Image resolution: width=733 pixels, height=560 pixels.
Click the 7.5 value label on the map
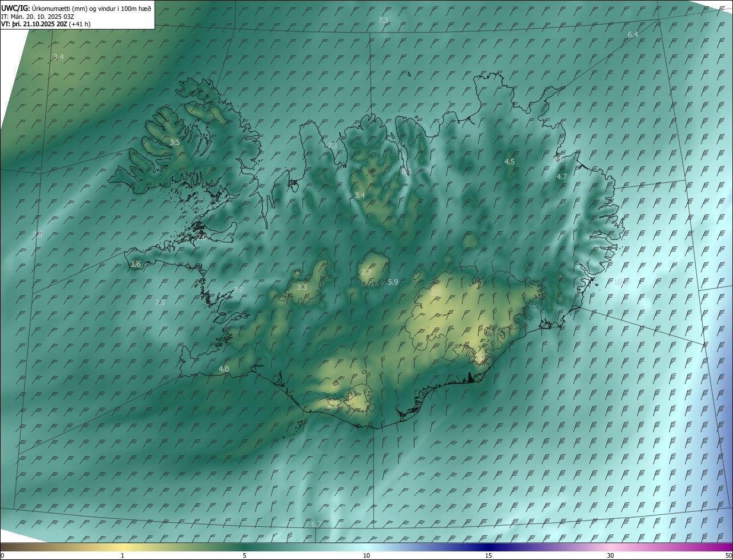click(160, 303)
